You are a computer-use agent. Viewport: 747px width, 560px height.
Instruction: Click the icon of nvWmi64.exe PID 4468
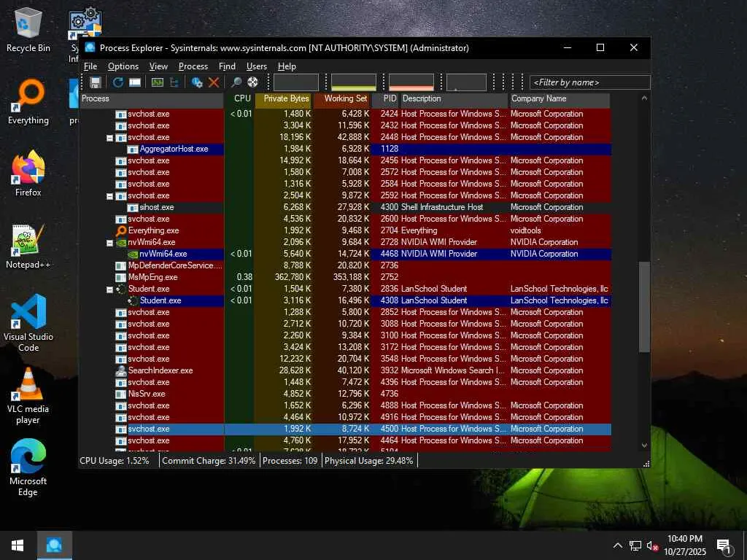[133, 254]
